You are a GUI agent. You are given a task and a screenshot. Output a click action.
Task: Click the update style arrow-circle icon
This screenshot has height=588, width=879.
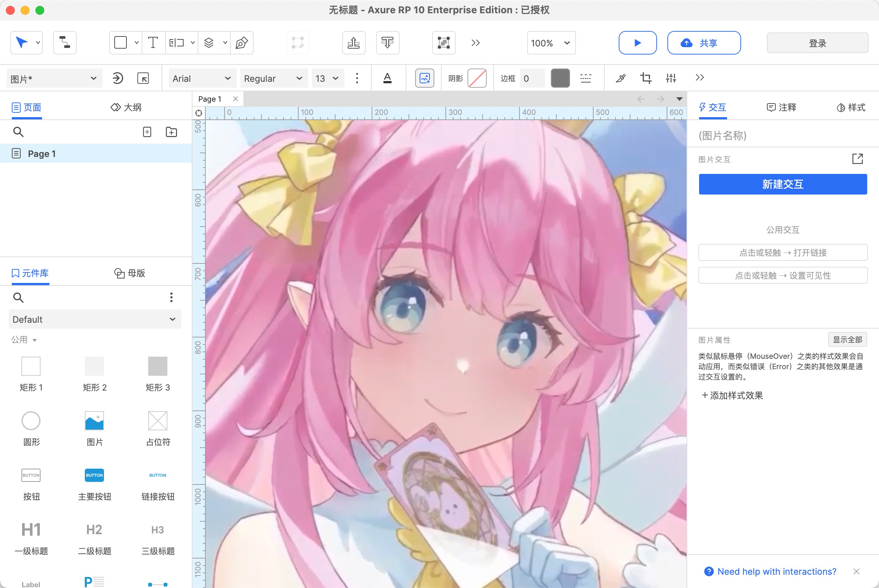pyautogui.click(x=118, y=78)
